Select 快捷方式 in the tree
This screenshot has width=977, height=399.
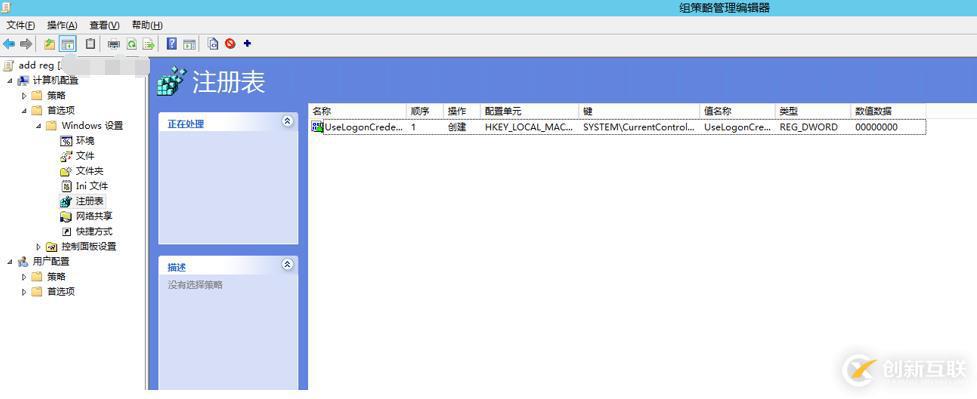(x=94, y=231)
